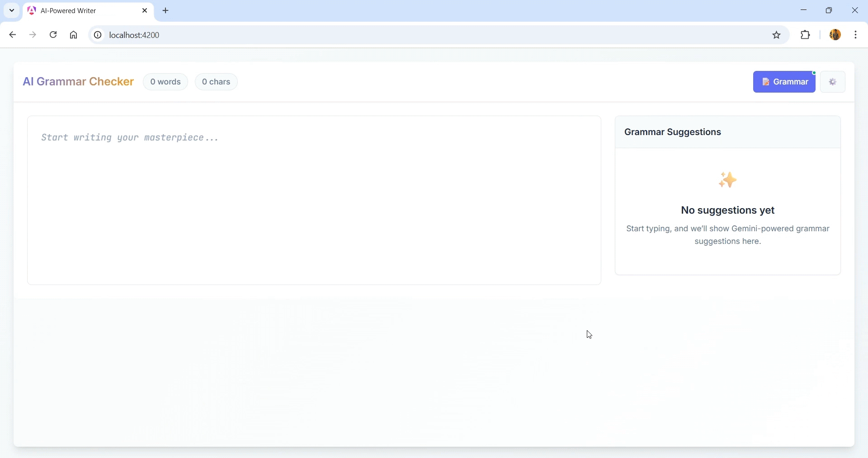This screenshot has width=868, height=458.
Task: Open the tab search dropdown
Action: [11, 10]
